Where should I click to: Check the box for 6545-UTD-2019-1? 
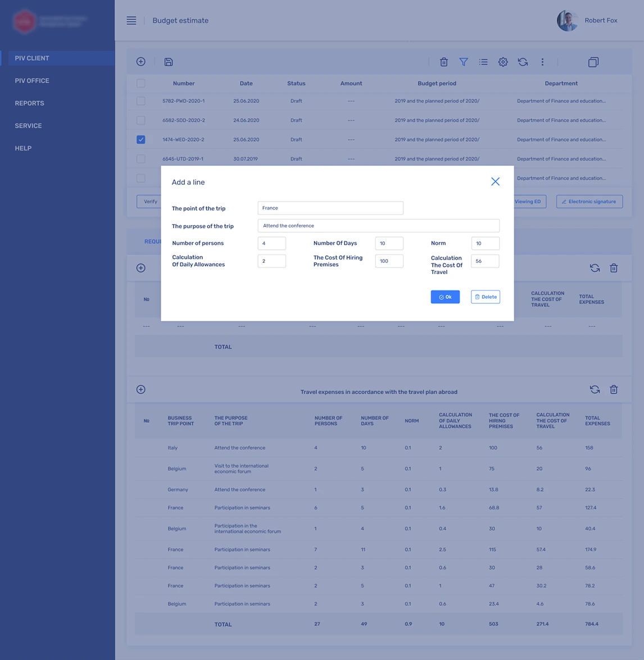[141, 159]
